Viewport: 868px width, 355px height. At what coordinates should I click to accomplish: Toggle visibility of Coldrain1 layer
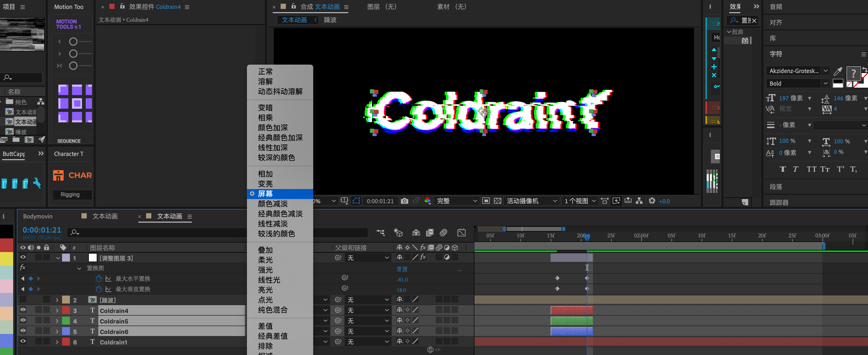23,341
